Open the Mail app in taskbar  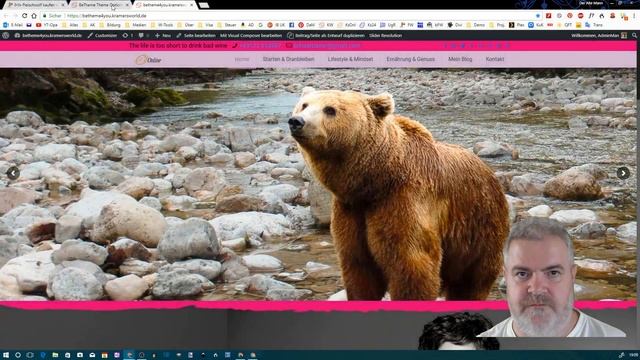click(92, 355)
